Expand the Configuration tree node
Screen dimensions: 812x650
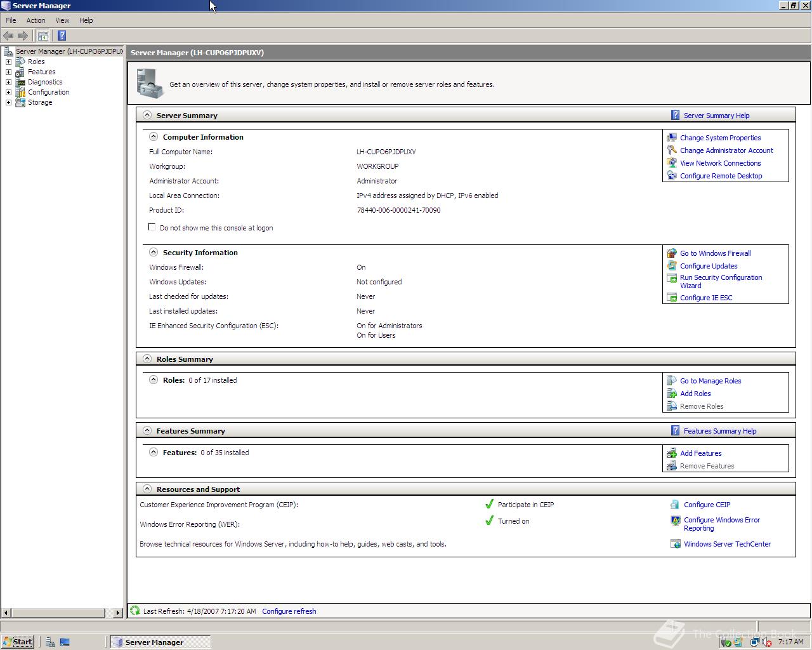click(8, 92)
